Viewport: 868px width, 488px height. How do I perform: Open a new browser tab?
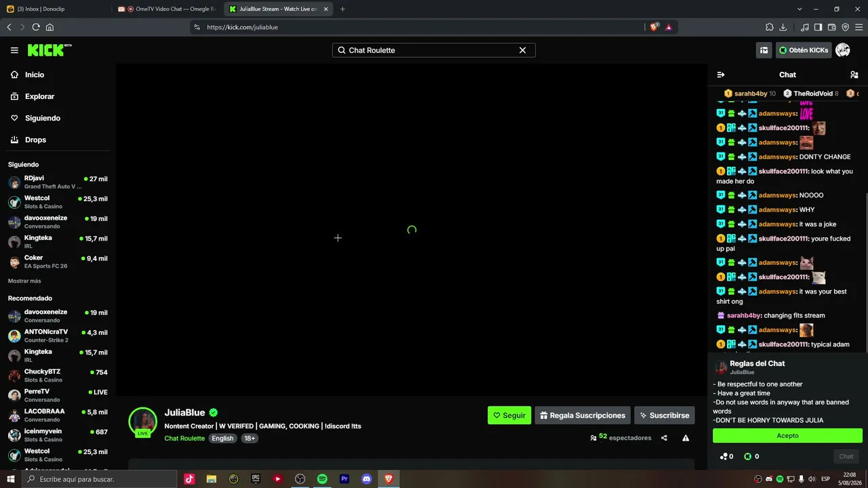coord(342,9)
